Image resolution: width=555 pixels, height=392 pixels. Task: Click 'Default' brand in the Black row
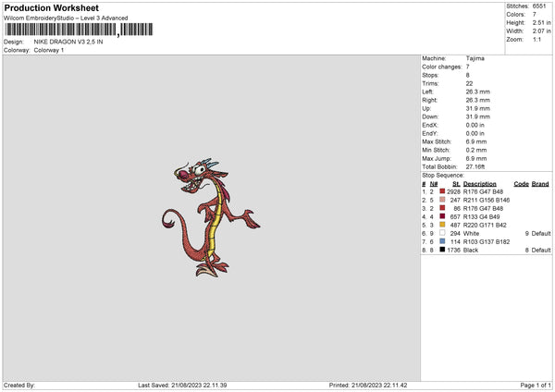point(541,251)
